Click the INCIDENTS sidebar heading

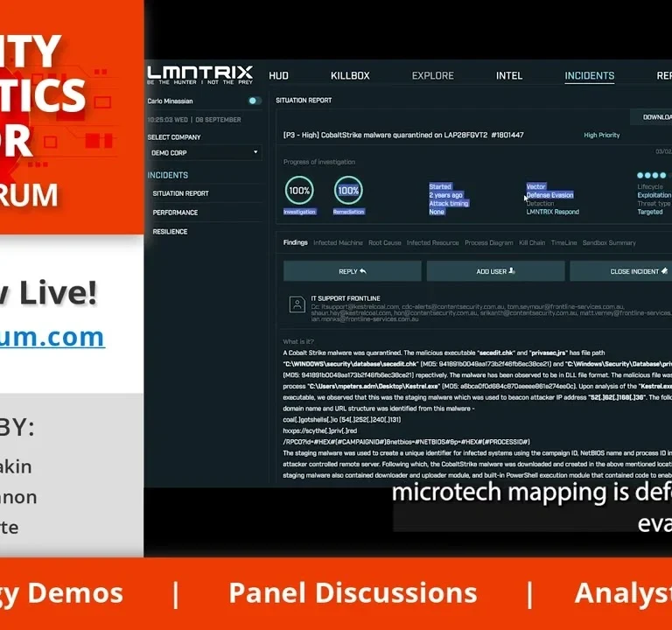click(168, 175)
